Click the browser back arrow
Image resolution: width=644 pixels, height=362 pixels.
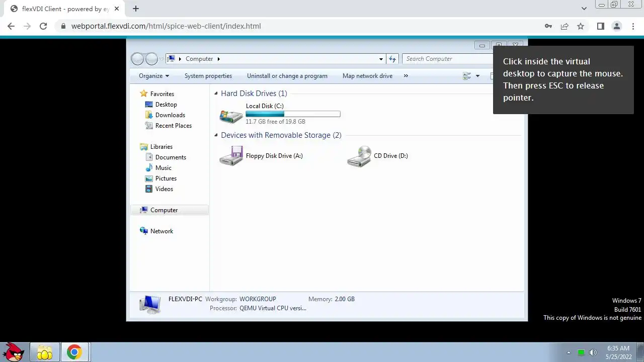pyautogui.click(x=11, y=26)
